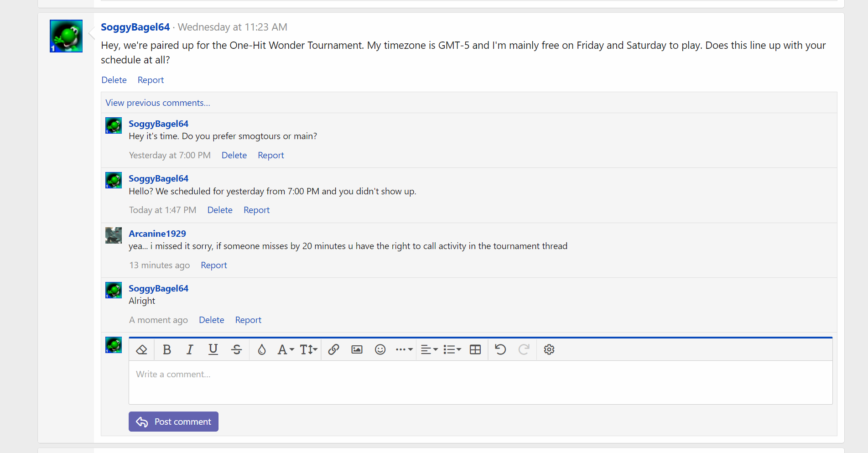Click in the Write a comment field

[x=480, y=382]
